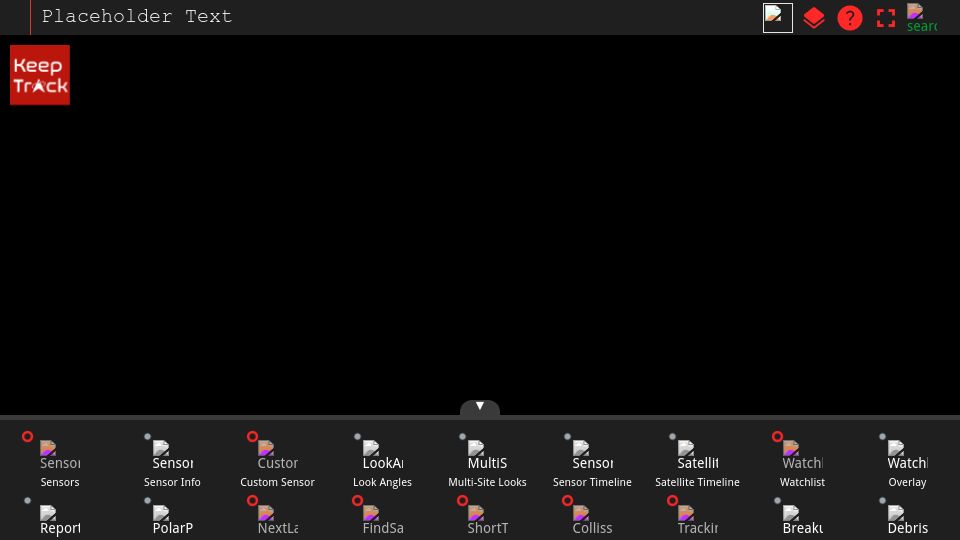The height and width of the screenshot is (540, 960).
Task: Open the Sensor Timeline menu
Action: pyautogui.click(x=592, y=461)
